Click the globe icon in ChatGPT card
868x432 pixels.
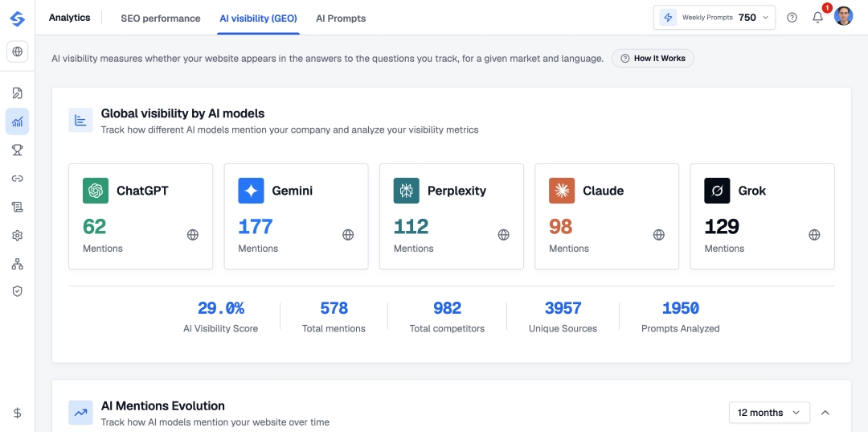(x=193, y=235)
